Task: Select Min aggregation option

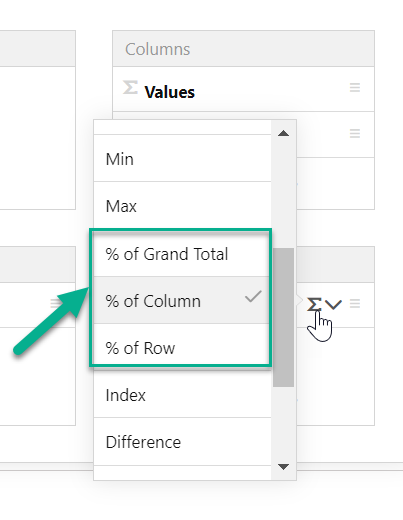Action: point(183,158)
